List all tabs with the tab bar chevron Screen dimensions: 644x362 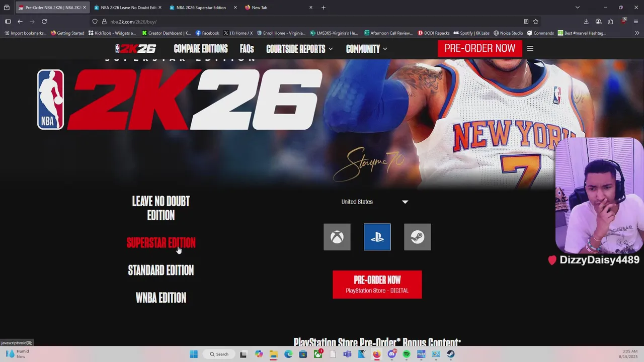(577, 8)
